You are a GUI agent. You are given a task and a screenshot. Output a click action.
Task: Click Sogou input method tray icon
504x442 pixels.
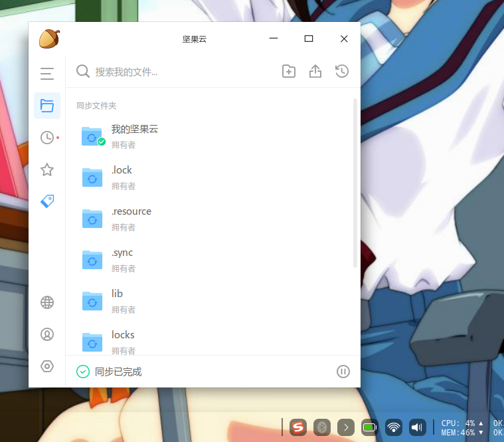[298, 427]
